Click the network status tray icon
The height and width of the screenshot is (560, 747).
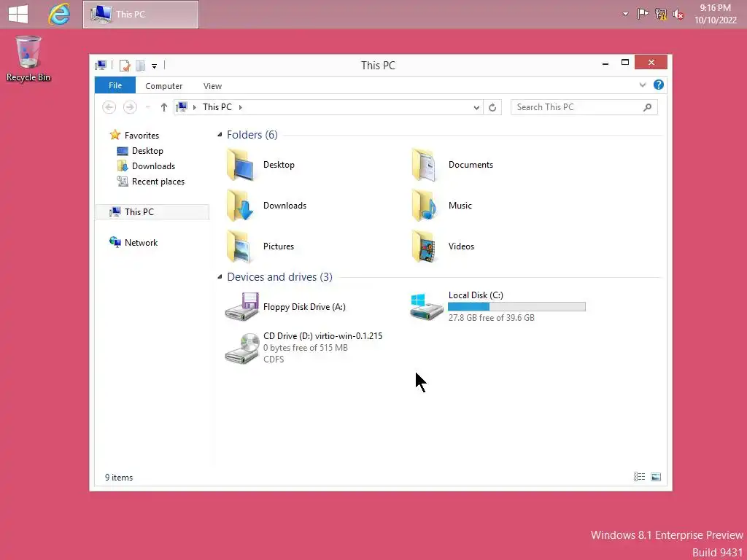661,15
